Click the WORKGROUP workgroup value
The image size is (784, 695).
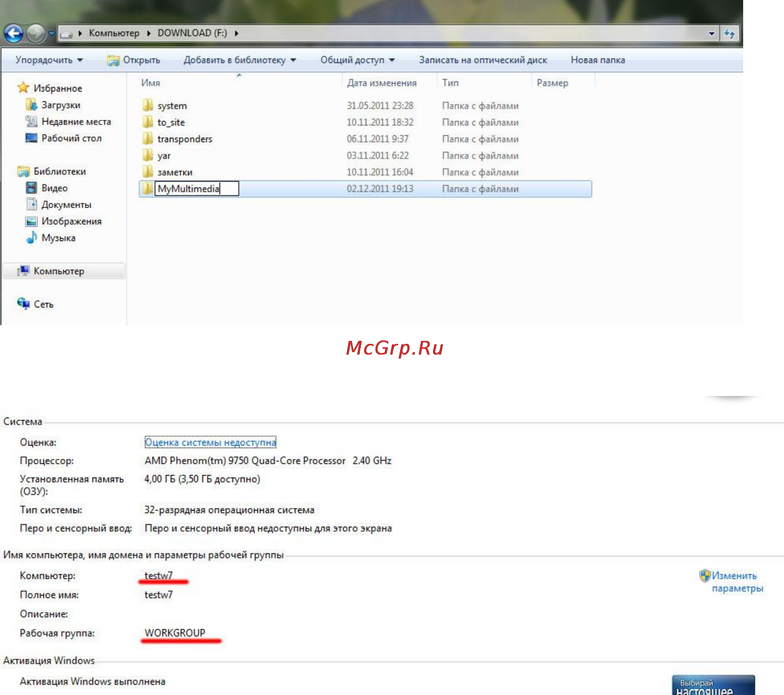tap(175, 633)
